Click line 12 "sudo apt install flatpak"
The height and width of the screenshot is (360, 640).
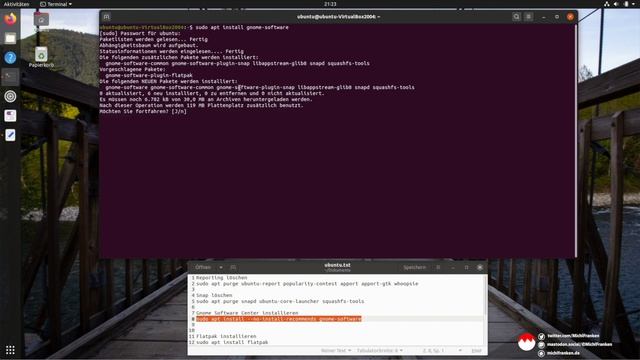232,342
